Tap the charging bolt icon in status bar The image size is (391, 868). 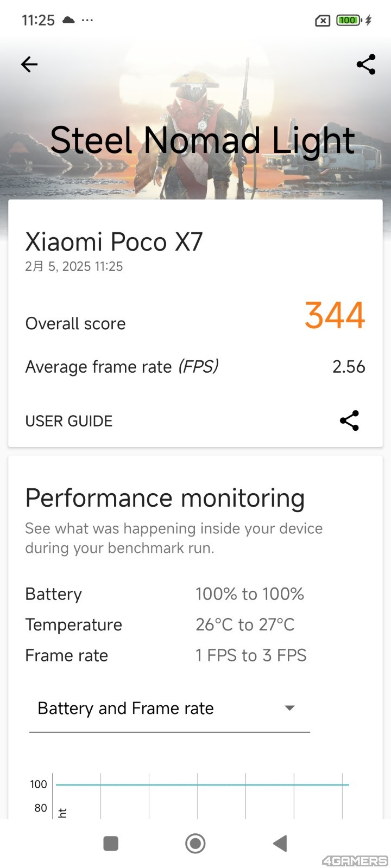pos(369,21)
